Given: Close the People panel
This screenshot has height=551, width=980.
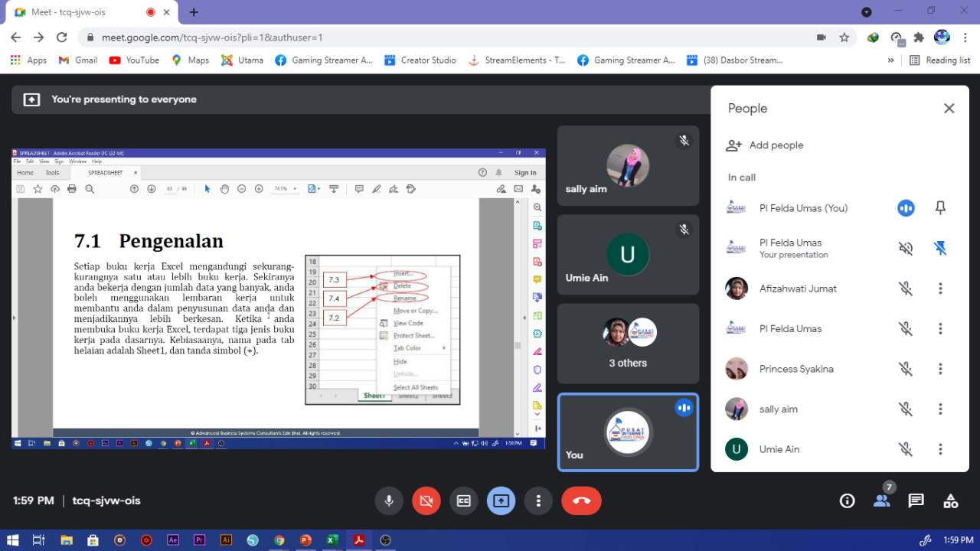Looking at the screenshot, I should click(949, 109).
